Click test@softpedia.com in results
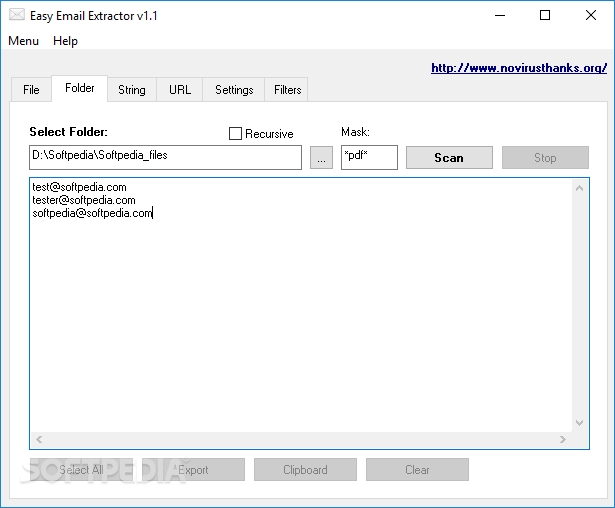 79,187
